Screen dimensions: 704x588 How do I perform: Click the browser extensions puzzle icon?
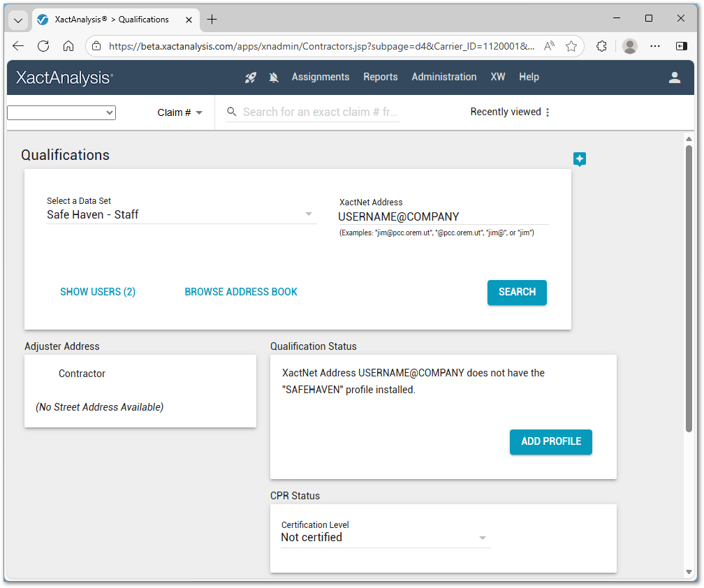(x=601, y=46)
